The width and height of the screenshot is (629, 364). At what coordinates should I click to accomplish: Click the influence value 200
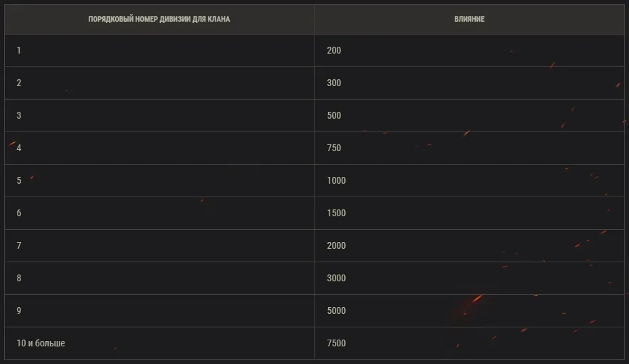pos(334,51)
